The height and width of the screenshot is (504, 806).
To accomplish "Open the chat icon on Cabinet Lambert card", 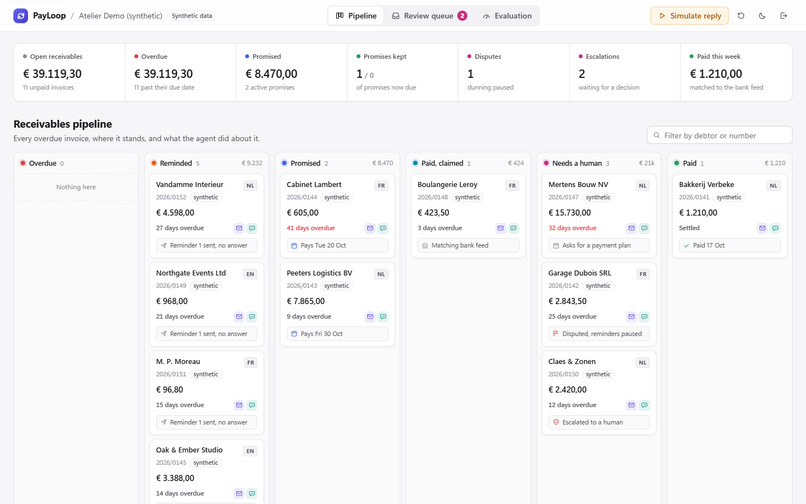I will (383, 228).
